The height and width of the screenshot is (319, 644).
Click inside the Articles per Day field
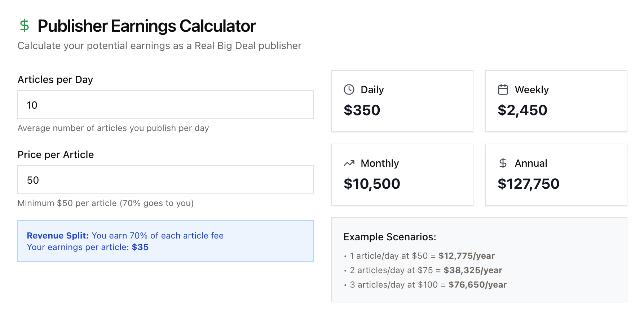click(x=165, y=105)
